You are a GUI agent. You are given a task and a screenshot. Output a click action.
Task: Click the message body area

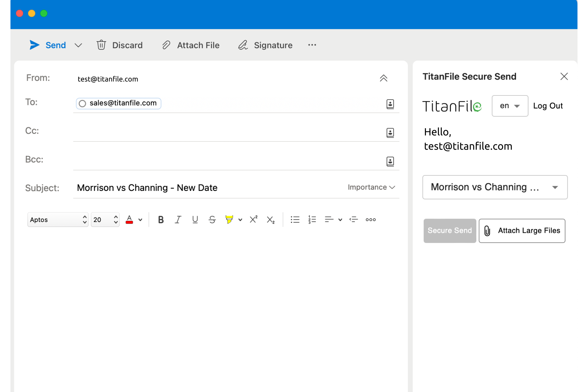click(x=211, y=311)
